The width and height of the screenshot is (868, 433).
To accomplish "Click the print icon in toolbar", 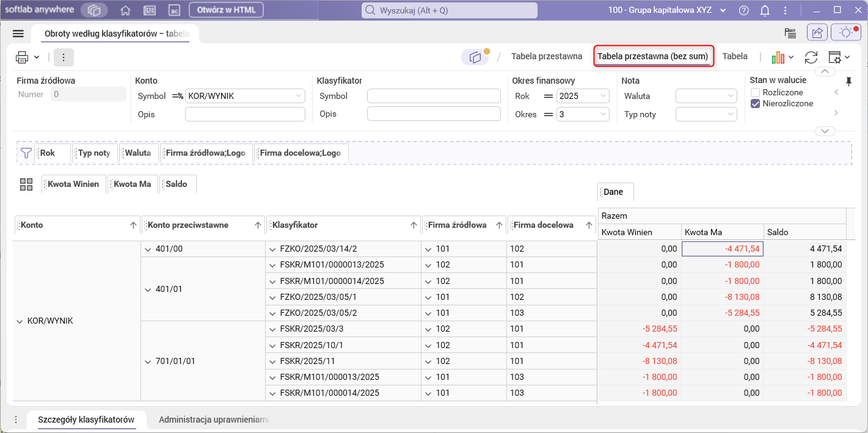I will pyautogui.click(x=22, y=57).
